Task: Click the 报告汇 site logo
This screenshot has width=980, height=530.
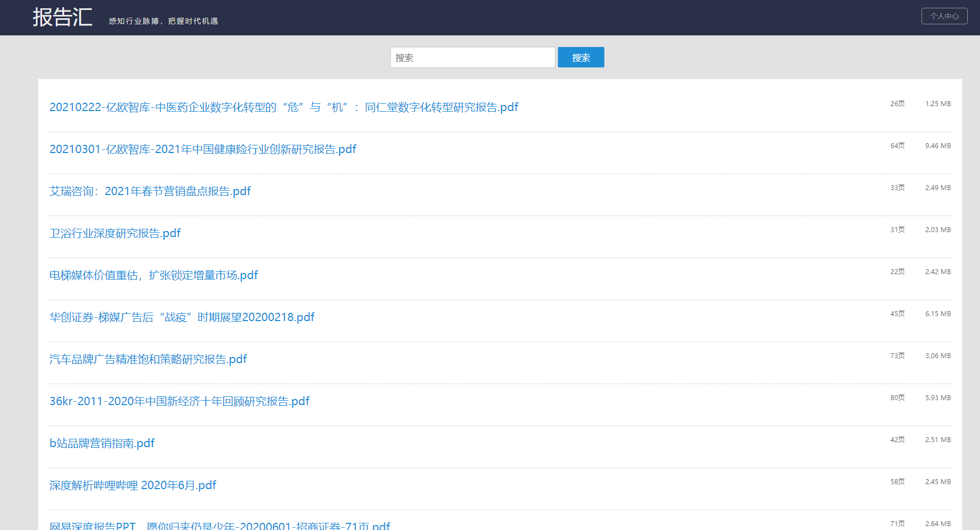Action: [x=62, y=17]
